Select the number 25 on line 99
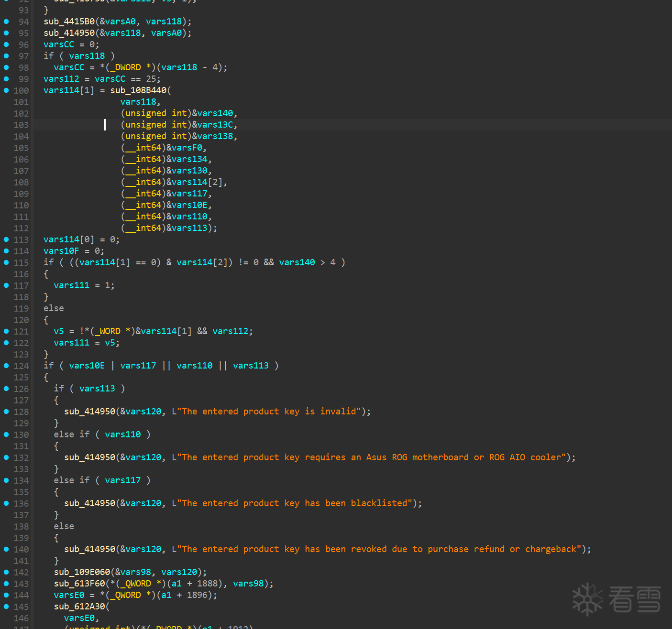This screenshot has height=629, width=672. point(151,79)
